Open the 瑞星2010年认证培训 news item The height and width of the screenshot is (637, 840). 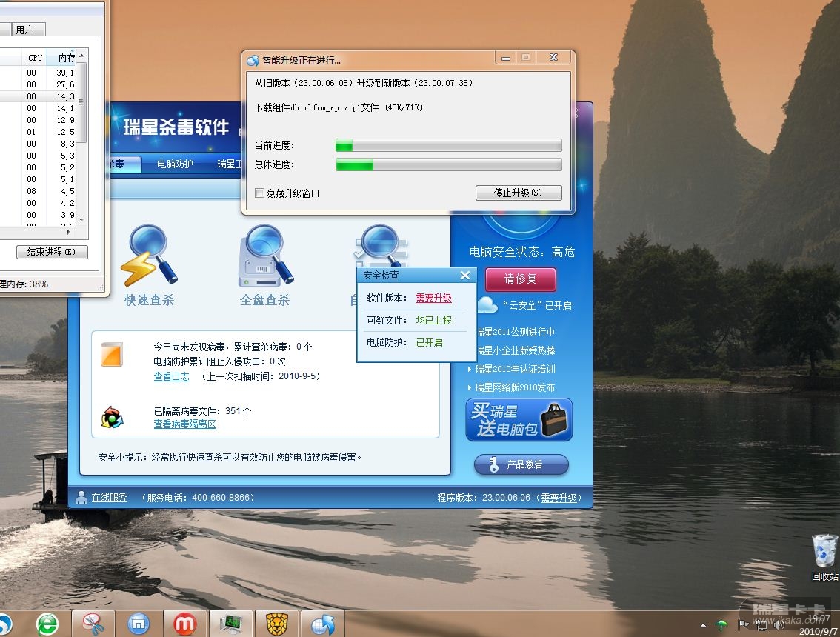[x=515, y=369]
